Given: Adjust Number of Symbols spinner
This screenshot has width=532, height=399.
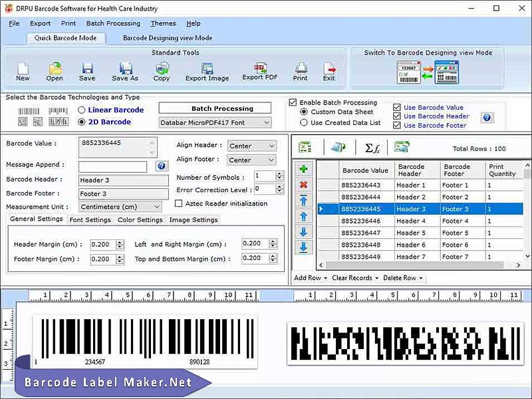Looking at the screenshot, I should (279, 176).
